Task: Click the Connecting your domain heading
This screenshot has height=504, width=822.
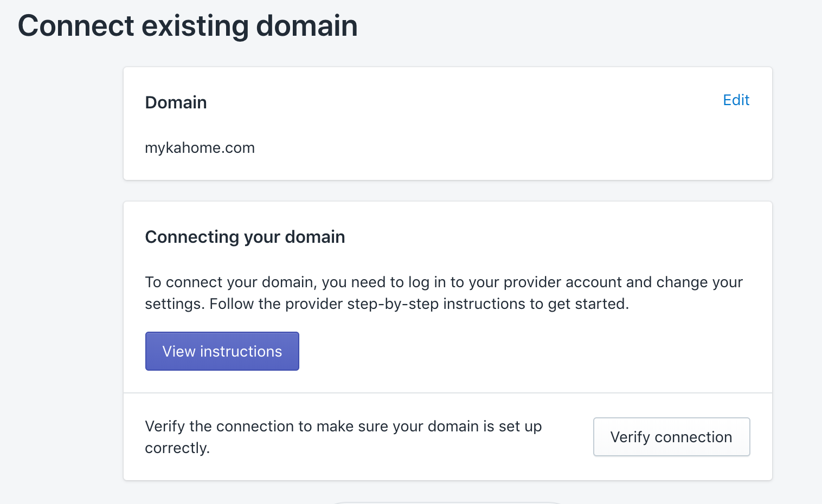Action: pyautogui.click(x=245, y=237)
